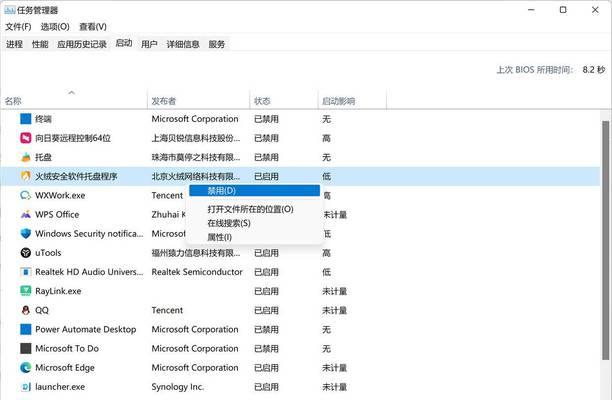Select the Windows Security shield icon

pyautogui.click(x=26, y=234)
